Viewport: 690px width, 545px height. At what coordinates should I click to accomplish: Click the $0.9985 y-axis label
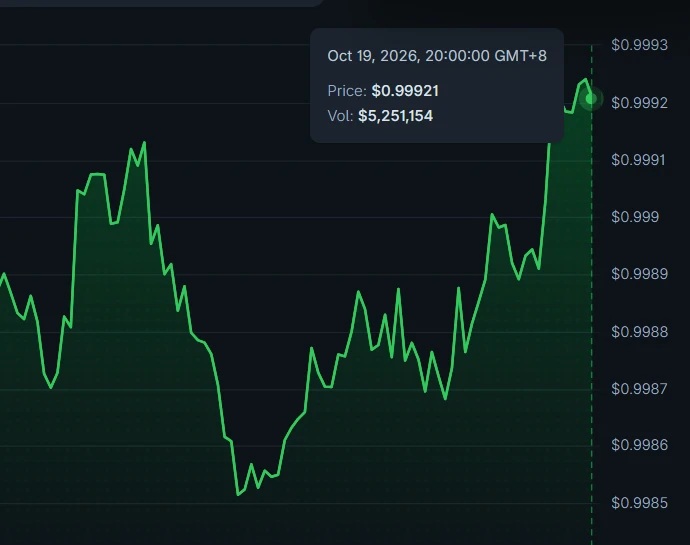tap(639, 503)
